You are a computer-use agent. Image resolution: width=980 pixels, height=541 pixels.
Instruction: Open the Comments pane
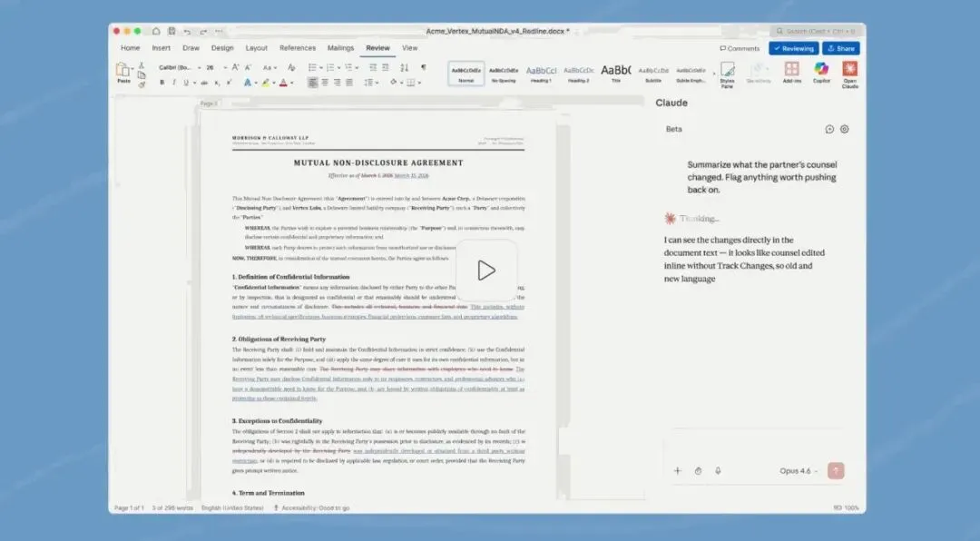point(740,48)
